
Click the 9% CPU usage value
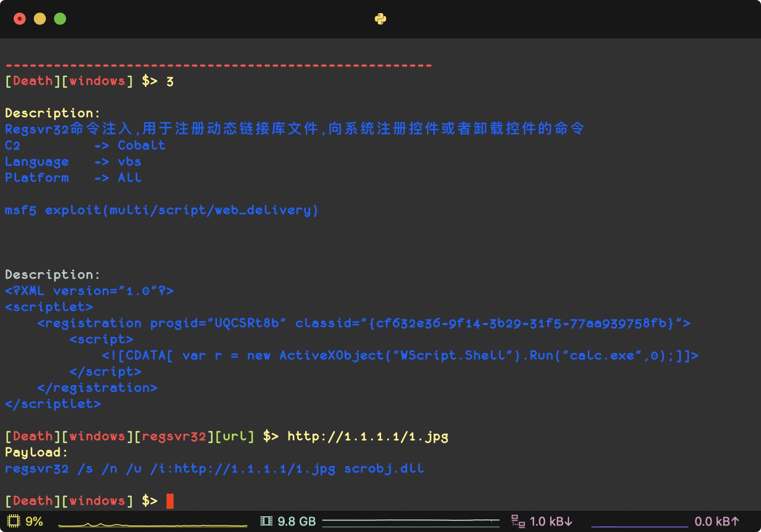pos(34,521)
